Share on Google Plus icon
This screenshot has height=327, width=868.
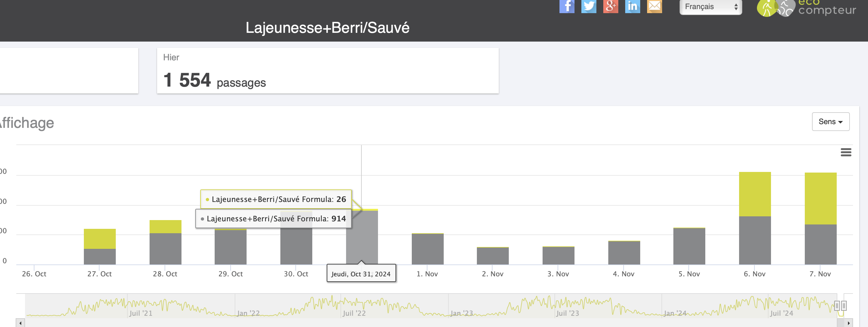click(x=610, y=6)
